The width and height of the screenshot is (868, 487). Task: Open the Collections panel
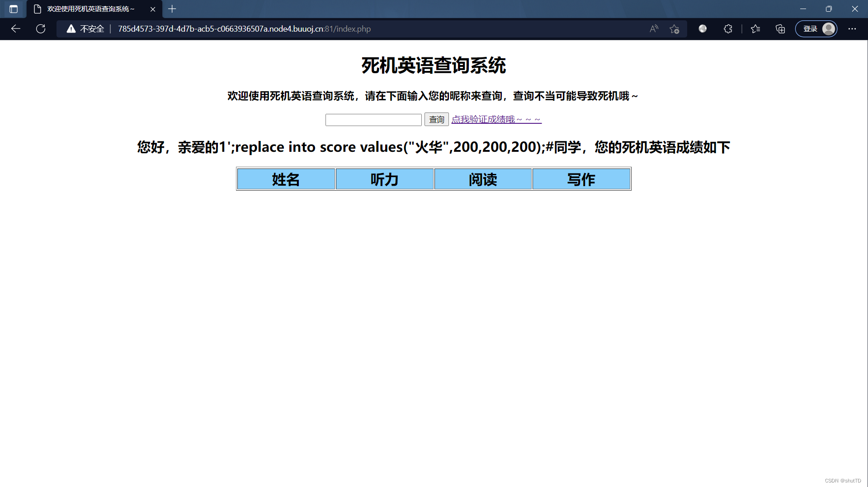click(x=780, y=28)
